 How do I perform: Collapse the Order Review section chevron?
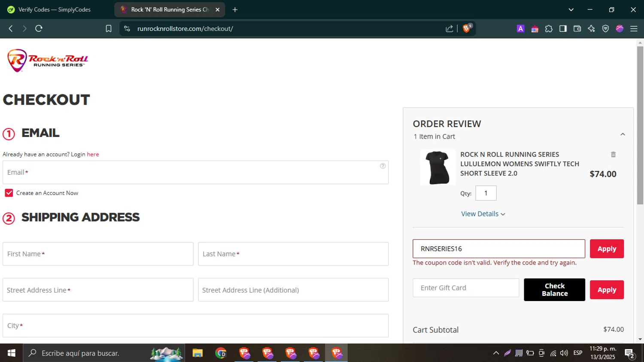click(x=623, y=134)
